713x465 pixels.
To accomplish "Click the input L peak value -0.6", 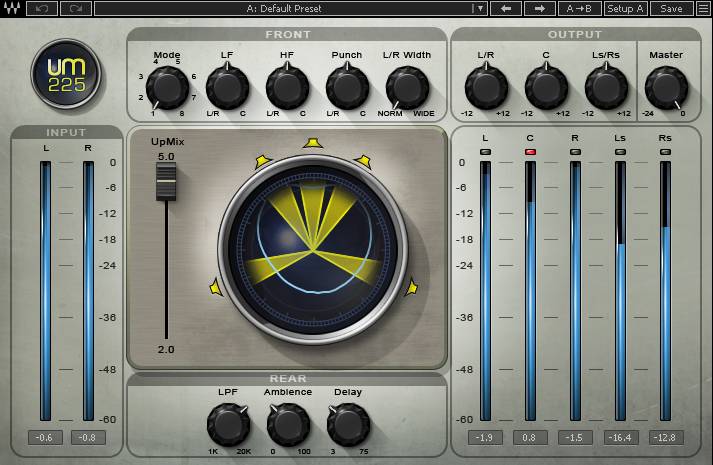I will click(45, 437).
